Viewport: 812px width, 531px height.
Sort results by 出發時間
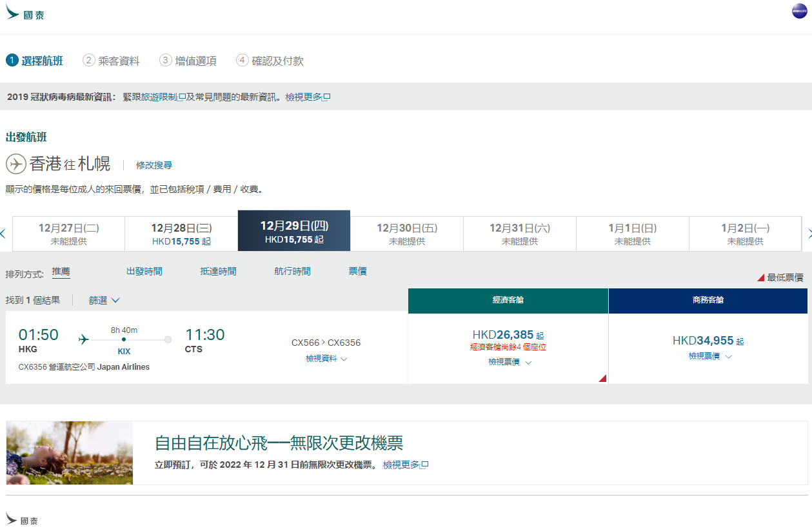[144, 272]
